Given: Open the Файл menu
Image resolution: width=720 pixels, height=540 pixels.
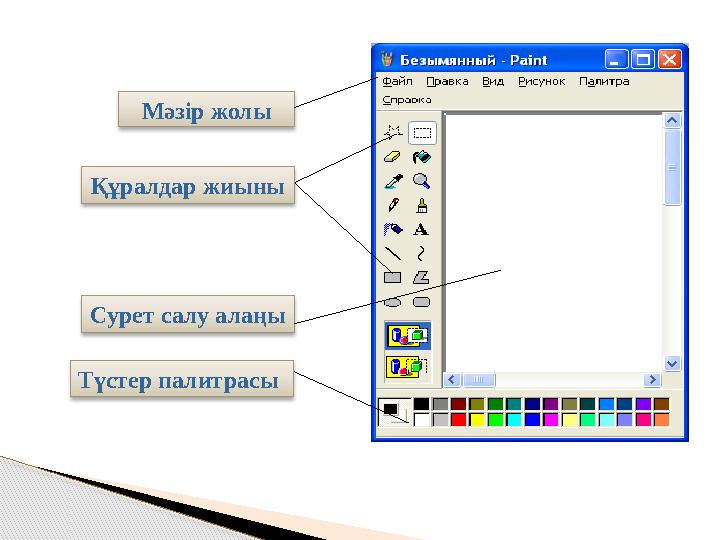Looking at the screenshot, I should pos(397,81).
